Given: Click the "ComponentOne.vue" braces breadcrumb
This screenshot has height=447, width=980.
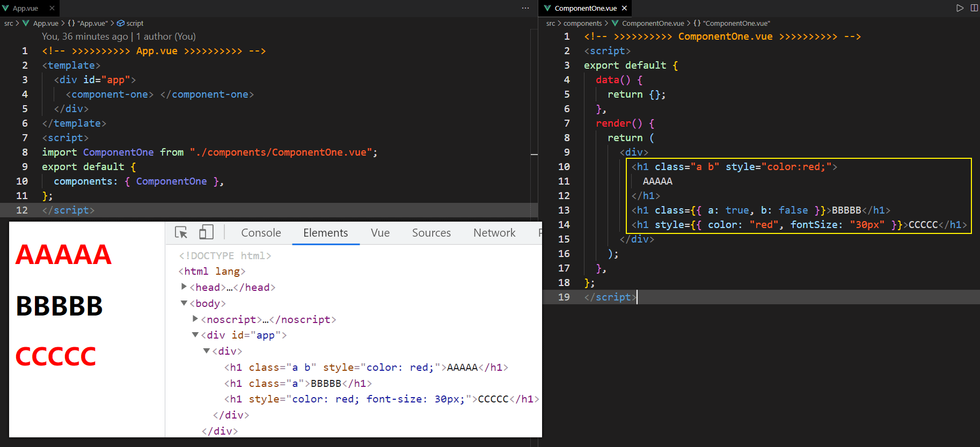Looking at the screenshot, I should [732, 23].
